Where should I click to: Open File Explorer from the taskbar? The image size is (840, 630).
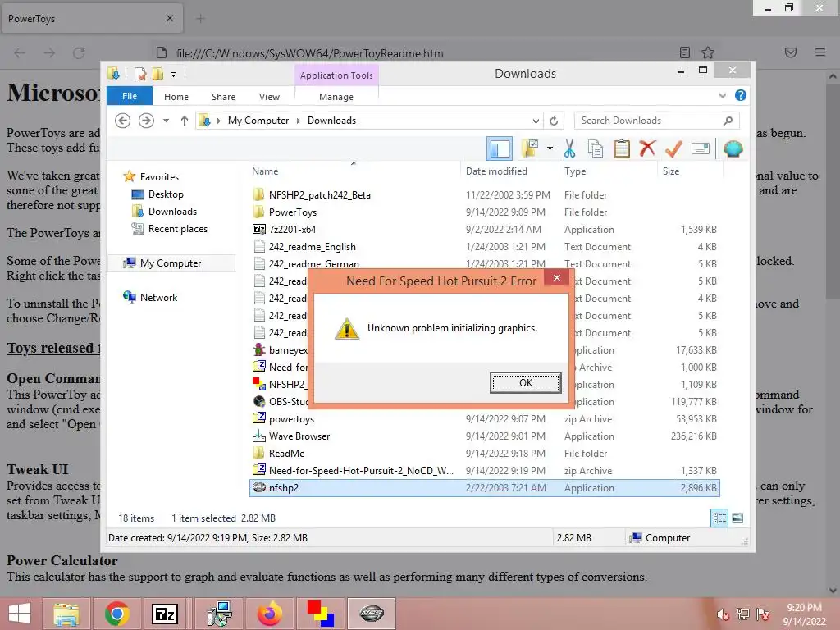tap(66, 614)
